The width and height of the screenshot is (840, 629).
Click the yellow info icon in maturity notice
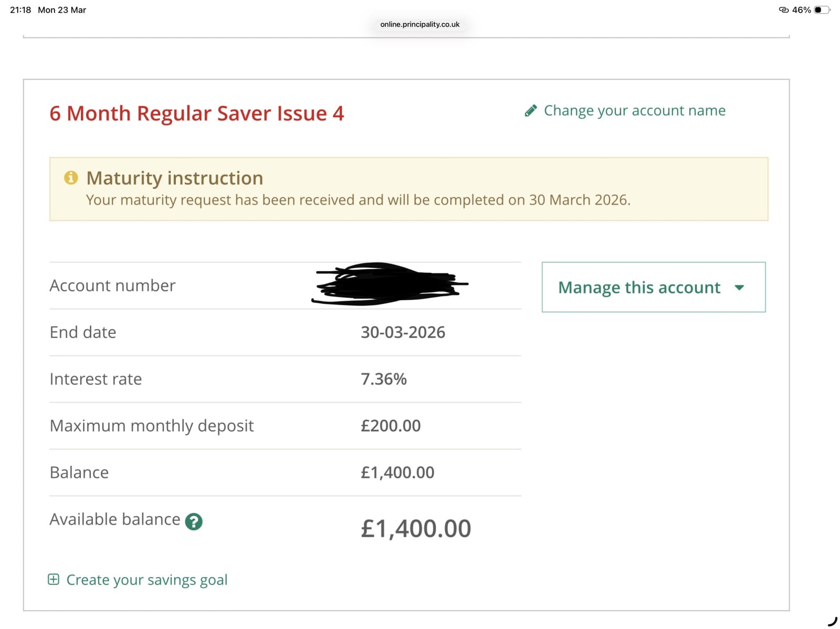pyautogui.click(x=71, y=178)
